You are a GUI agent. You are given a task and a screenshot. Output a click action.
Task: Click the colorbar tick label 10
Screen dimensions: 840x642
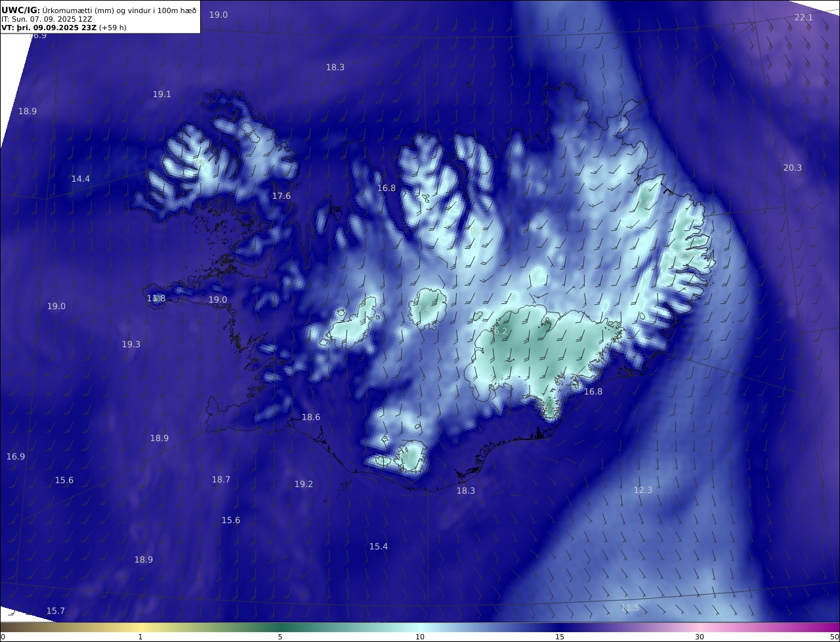420,637
